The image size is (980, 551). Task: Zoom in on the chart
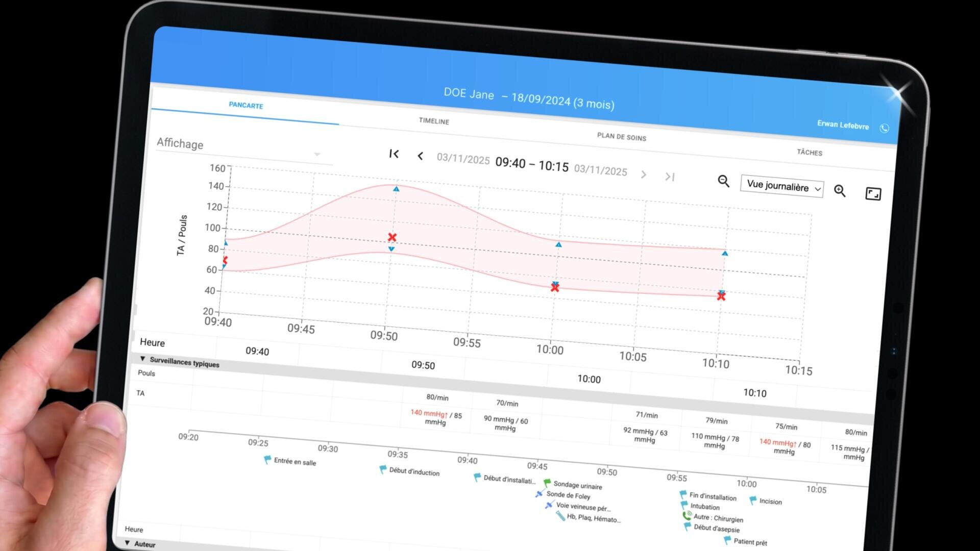840,191
